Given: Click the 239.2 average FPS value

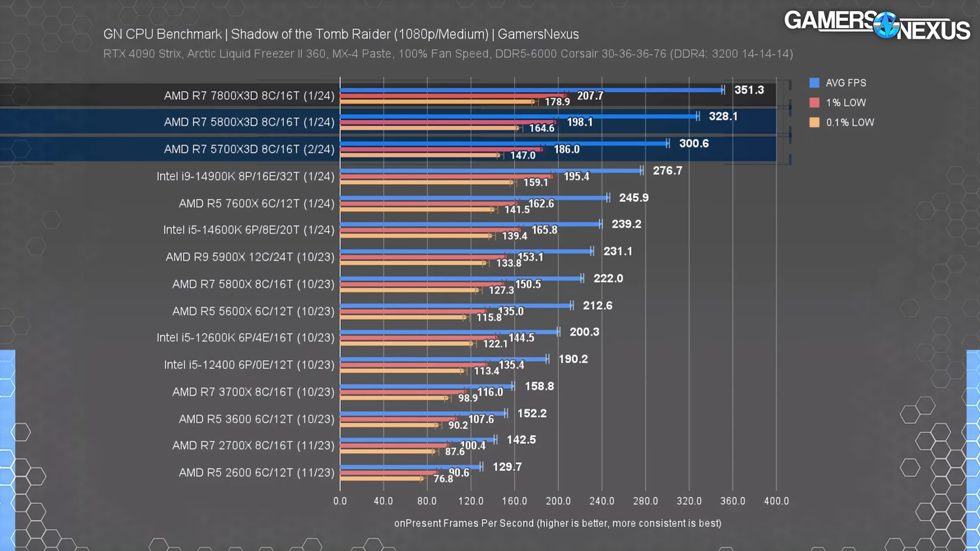Looking at the screenshot, I should click(627, 224).
